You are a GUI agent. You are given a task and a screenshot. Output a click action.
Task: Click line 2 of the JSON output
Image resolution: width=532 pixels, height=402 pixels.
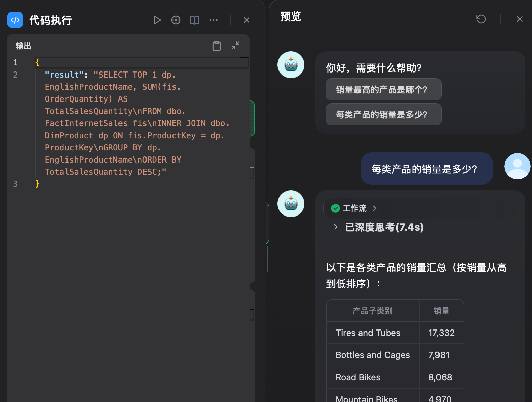tap(137, 123)
